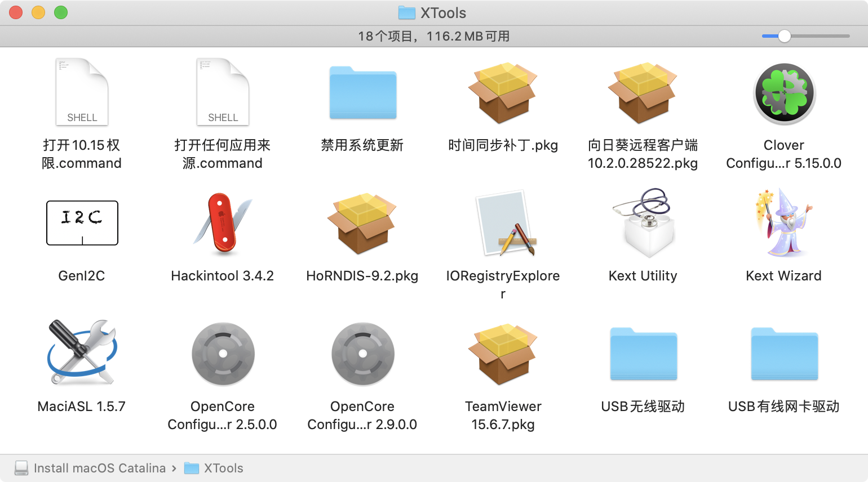Select the Clover Configurator 5.15.0.0 icon
This screenshot has width=868, height=482.
click(x=784, y=93)
